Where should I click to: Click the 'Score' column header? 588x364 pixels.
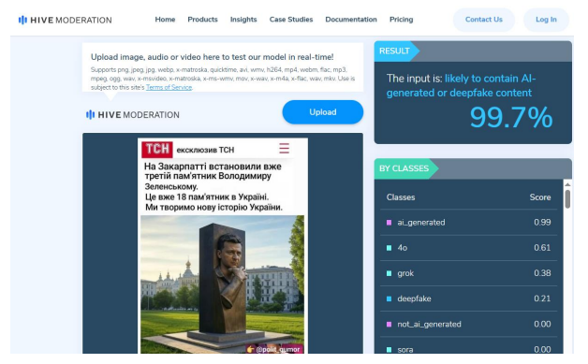pos(540,197)
